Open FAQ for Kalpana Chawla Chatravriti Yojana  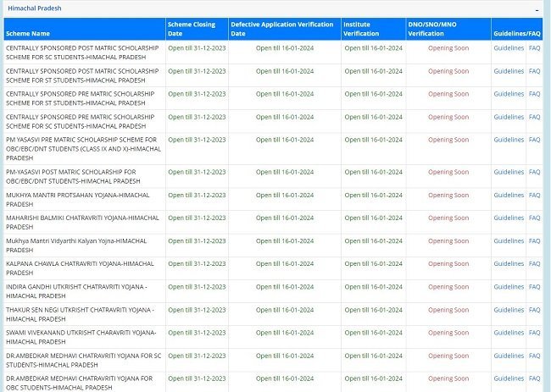(534, 263)
